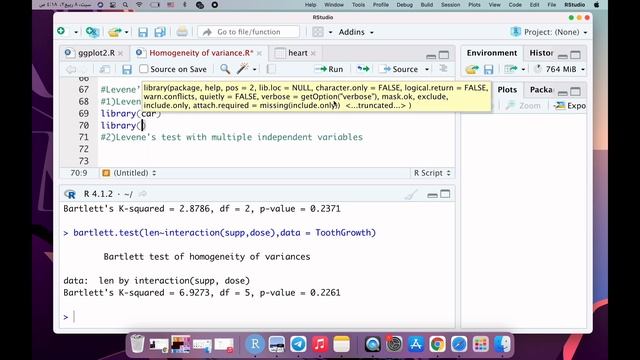The height and width of the screenshot is (360, 640).
Task: Open the code tools magic wand
Action: coord(242,69)
